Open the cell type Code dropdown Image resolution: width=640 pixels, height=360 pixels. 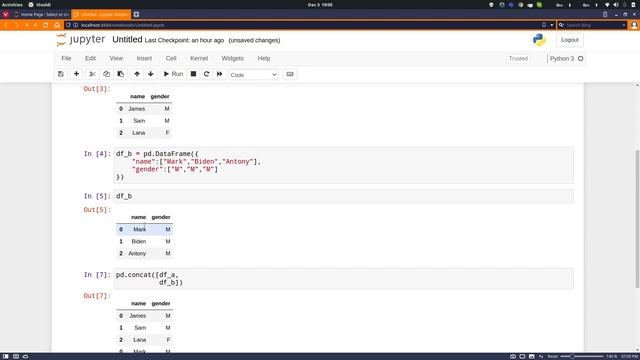(x=253, y=75)
